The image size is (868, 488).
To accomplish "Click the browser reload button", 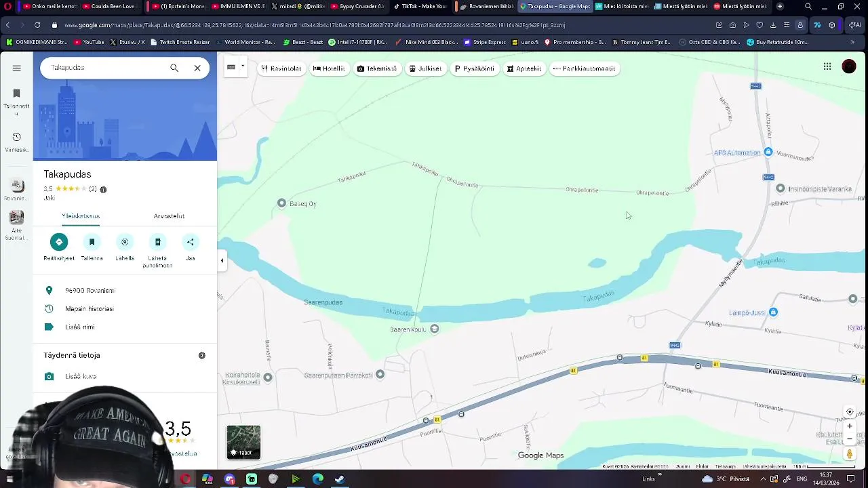I will [x=37, y=25].
